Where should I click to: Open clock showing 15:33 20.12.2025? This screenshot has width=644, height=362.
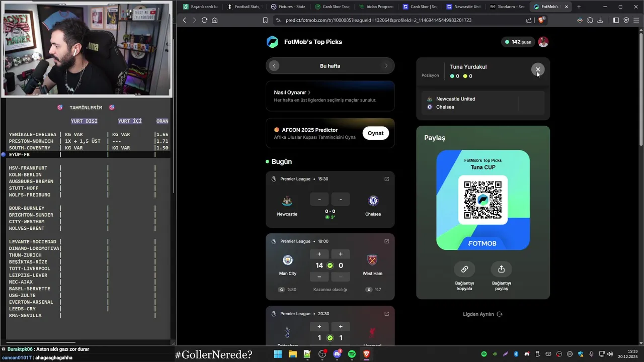(628, 354)
